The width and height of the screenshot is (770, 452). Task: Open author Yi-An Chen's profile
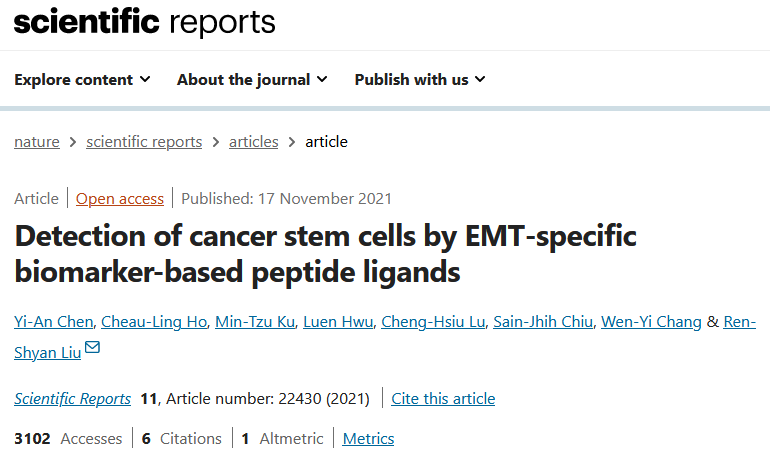pos(54,322)
